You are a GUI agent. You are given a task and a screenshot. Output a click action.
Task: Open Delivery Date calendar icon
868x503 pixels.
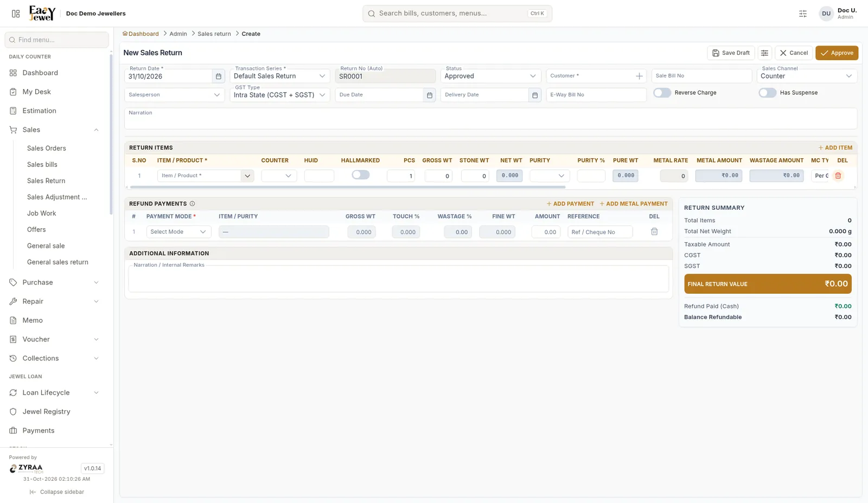coord(535,95)
